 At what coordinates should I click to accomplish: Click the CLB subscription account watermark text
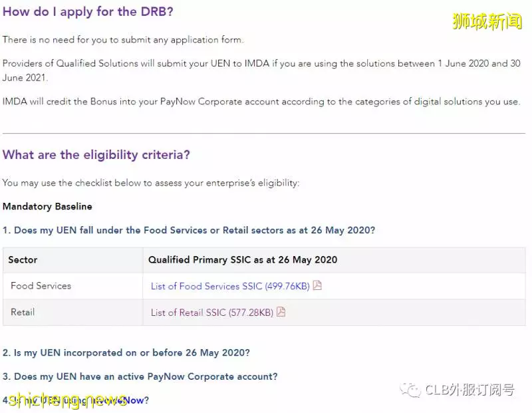(x=469, y=390)
